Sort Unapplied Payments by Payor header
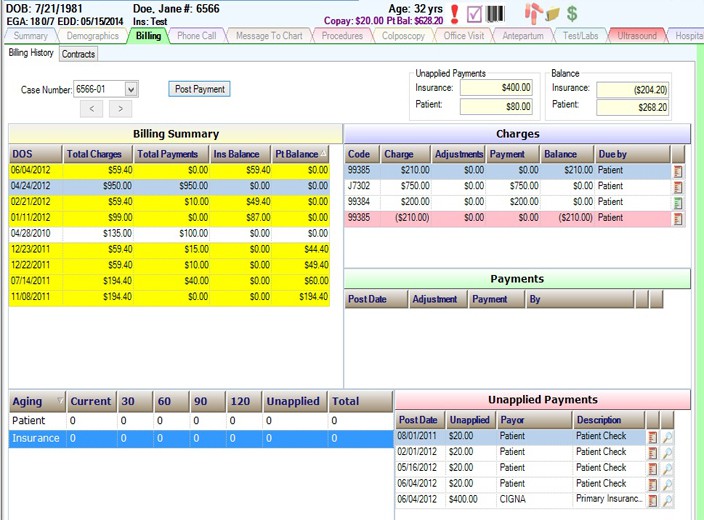The height and width of the screenshot is (520, 704). pyautogui.click(x=534, y=420)
